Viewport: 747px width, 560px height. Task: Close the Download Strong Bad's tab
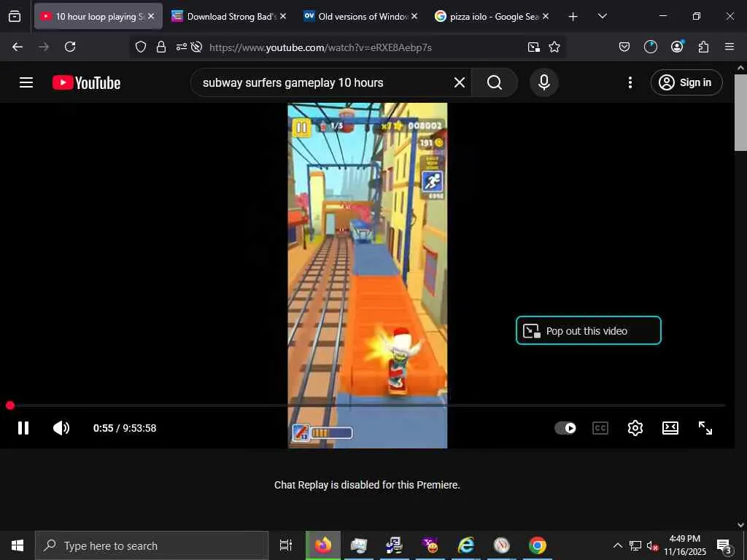click(x=283, y=16)
